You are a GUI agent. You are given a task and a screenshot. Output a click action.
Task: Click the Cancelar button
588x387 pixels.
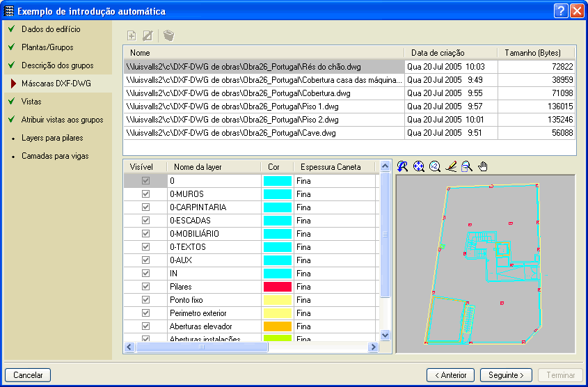click(28, 375)
